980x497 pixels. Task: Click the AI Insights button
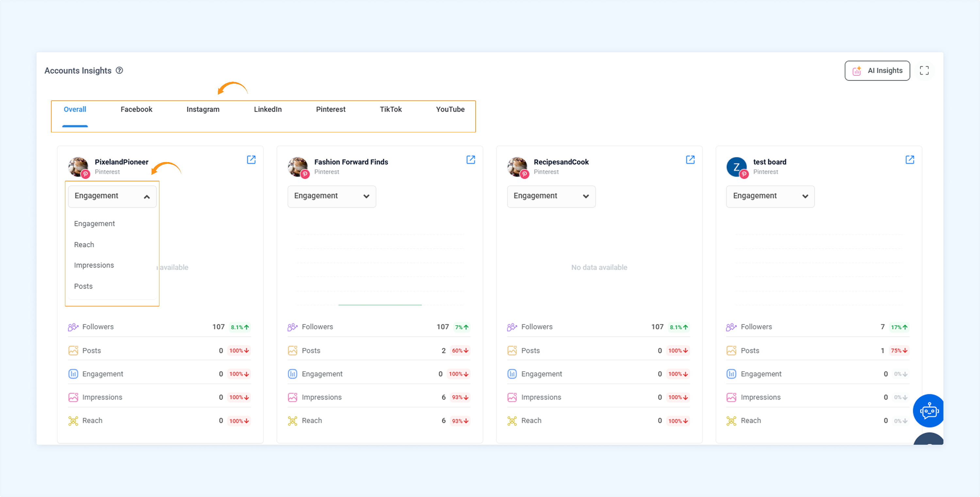click(x=877, y=71)
